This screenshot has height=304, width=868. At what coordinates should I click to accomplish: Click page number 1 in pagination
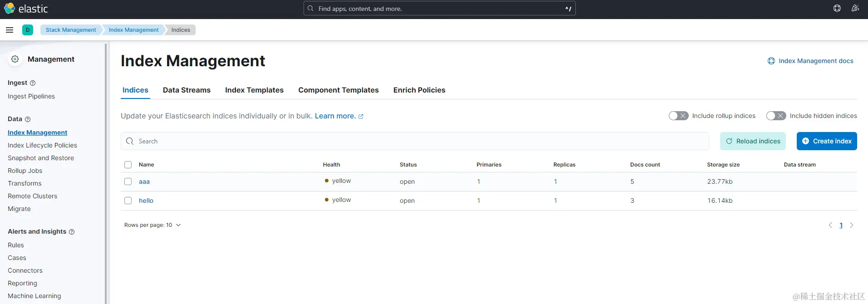(x=841, y=225)
